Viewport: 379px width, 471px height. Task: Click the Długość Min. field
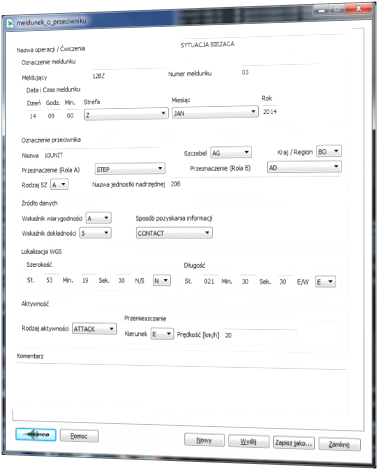point(245,282)
